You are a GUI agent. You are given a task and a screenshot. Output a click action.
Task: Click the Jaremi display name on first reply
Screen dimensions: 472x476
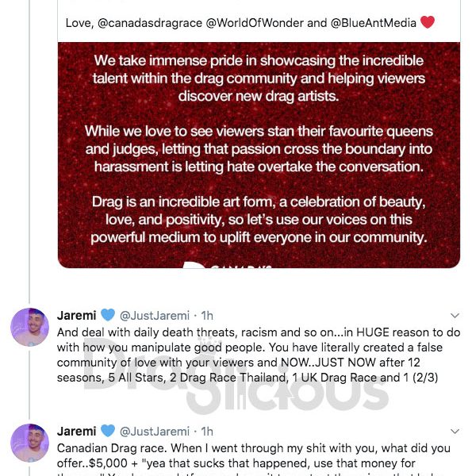pyautogui.click(x=76, y=316)
